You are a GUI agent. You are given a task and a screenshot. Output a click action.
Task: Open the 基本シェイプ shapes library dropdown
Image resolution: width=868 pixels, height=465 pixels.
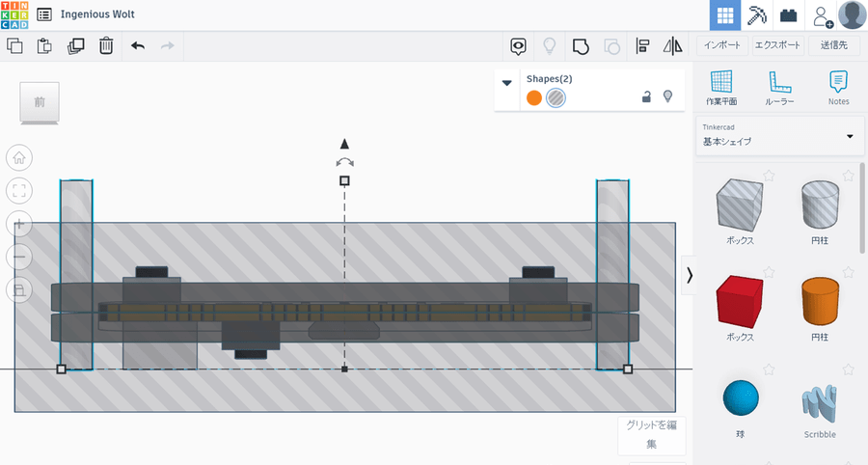(x=780, y=136)
